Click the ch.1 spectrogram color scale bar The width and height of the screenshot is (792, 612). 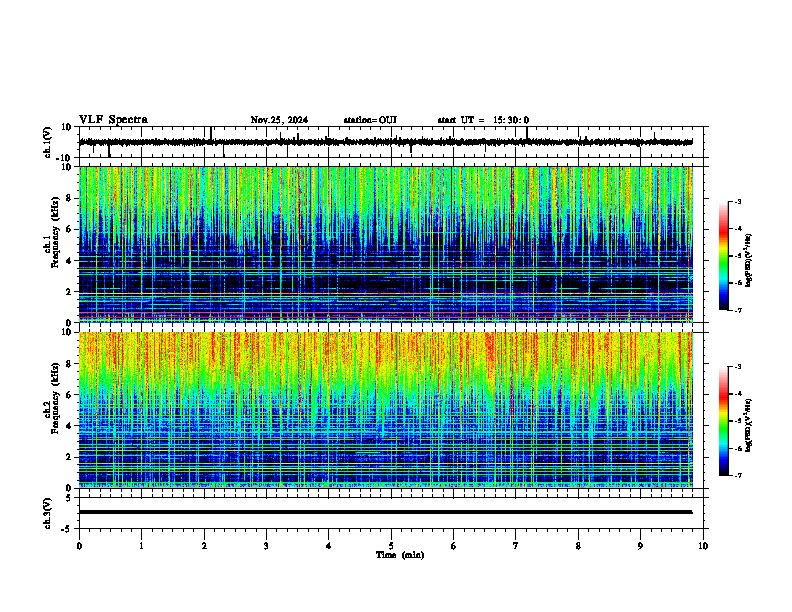pyautogui.click(x=724, y=256)
